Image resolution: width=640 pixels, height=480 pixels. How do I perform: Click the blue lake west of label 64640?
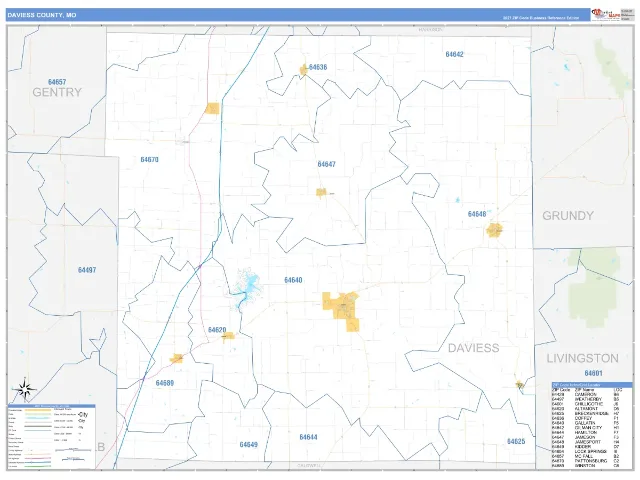coord(247,288)
